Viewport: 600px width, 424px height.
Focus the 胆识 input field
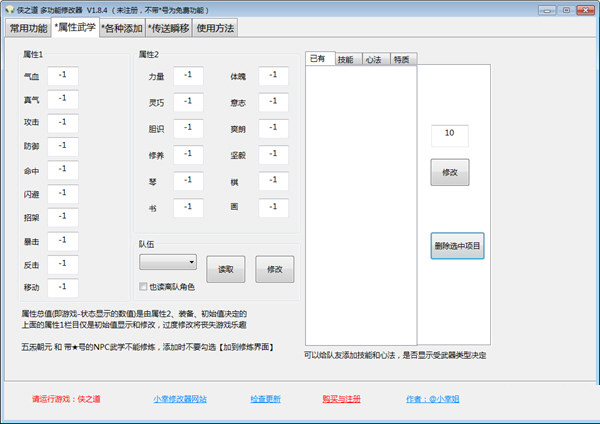pyautogui.click(x=188, y=129)
